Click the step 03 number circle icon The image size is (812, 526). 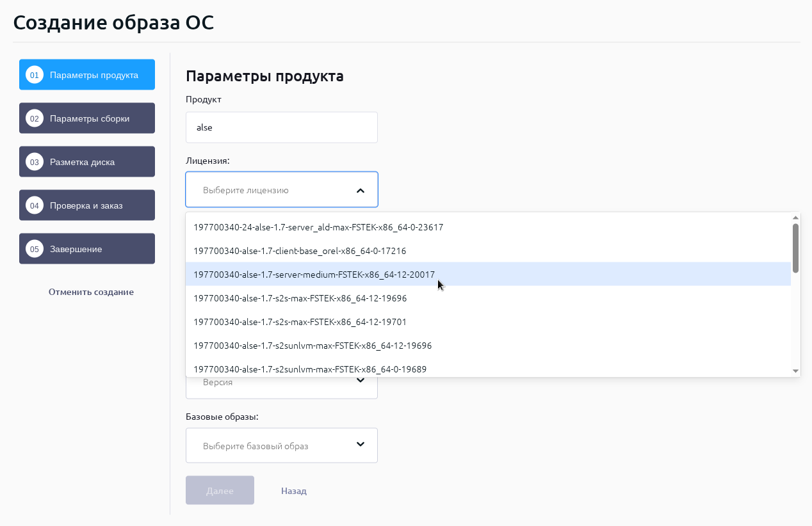(34, 162)
